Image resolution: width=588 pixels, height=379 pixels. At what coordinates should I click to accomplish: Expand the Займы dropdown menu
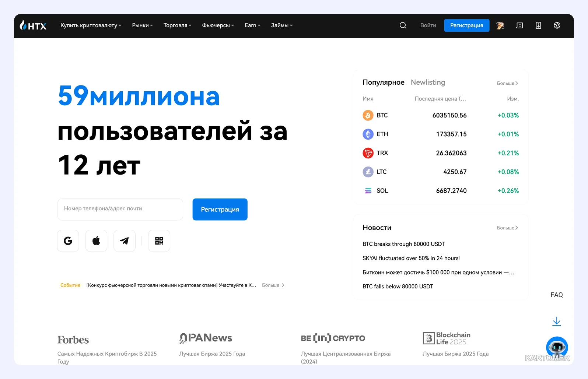[281, 25]
